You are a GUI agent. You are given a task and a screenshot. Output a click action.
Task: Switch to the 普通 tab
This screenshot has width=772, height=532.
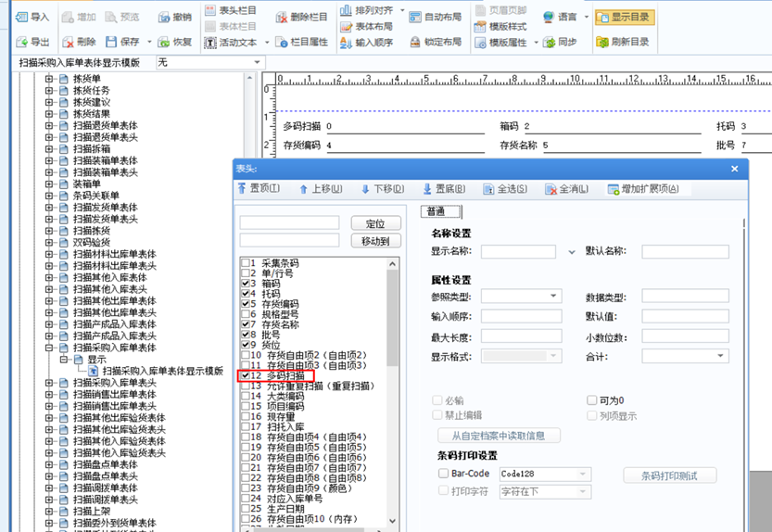point(440,211)
